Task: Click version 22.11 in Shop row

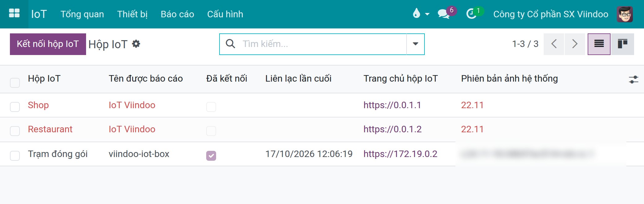Action: coord(472,105)
